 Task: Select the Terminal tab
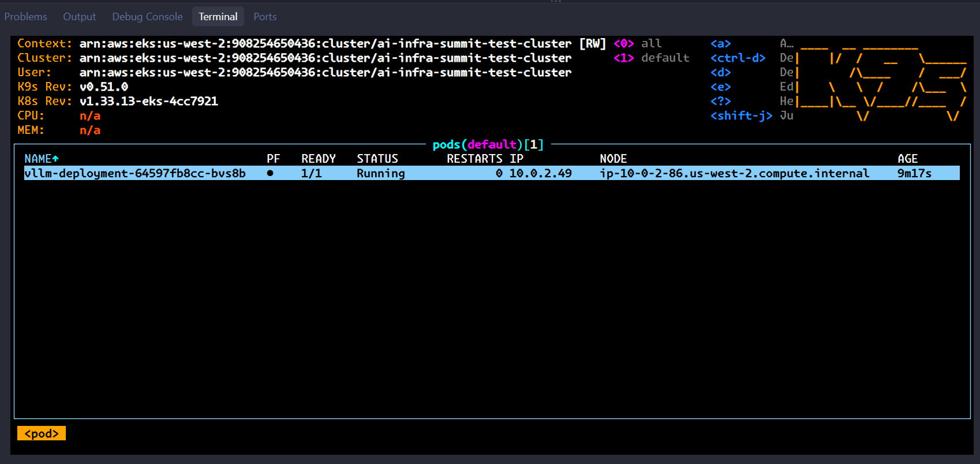pos(218,17)
